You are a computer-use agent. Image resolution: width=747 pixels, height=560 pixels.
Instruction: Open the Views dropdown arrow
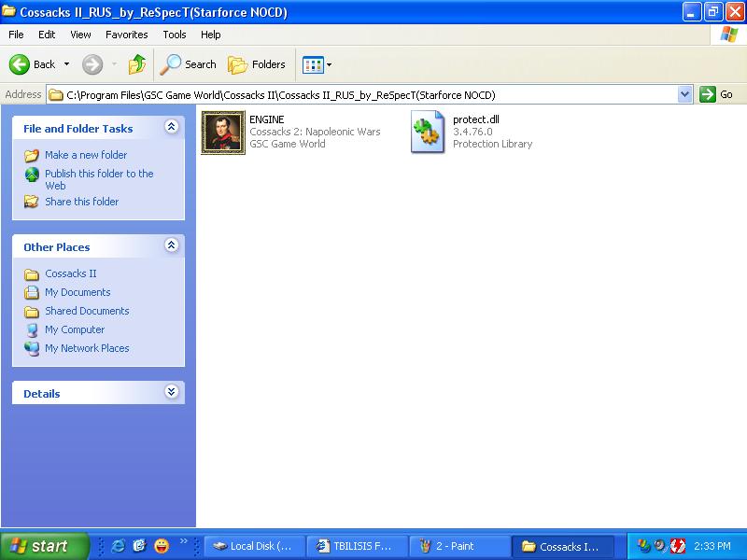click(330, 64)
